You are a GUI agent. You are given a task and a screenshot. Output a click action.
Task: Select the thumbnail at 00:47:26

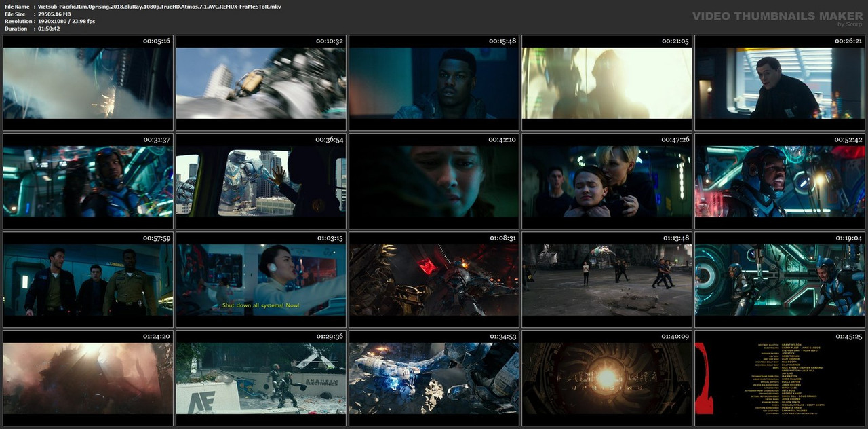(607, 181)
